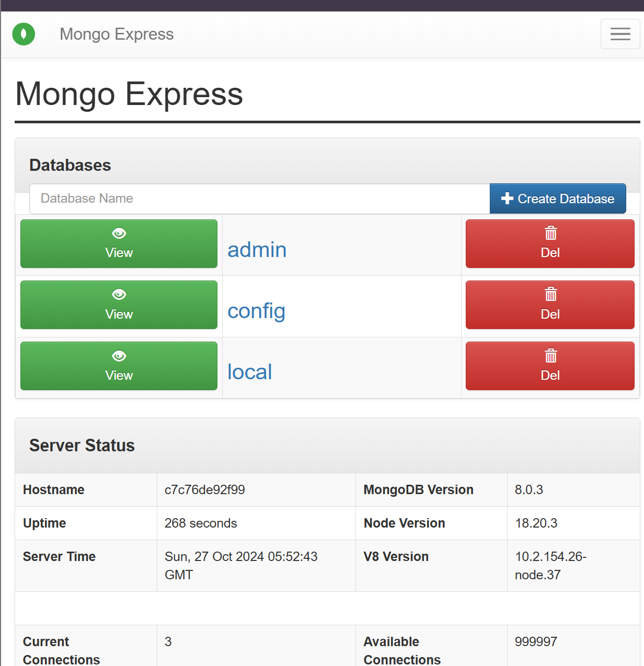Screen dimensions: 644x666
Task: Click the Hostname label cell
Action: [86, 490]
